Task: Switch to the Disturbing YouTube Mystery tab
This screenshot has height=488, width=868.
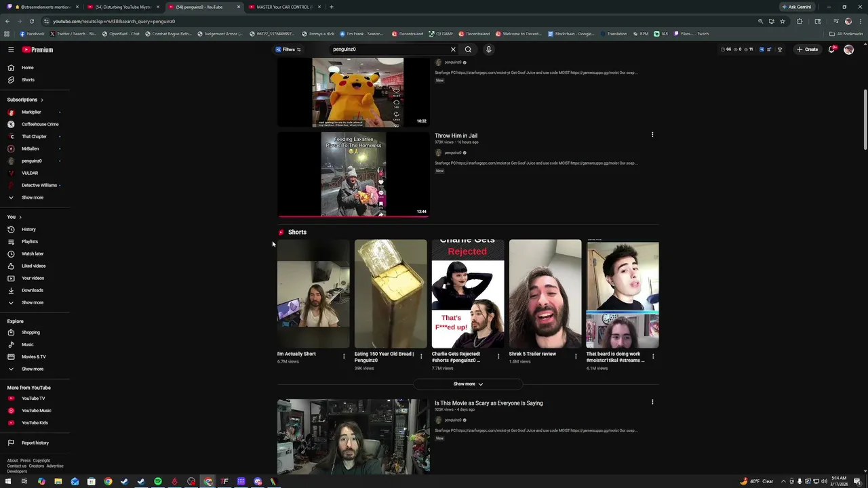Action: [x=123, y=7]
